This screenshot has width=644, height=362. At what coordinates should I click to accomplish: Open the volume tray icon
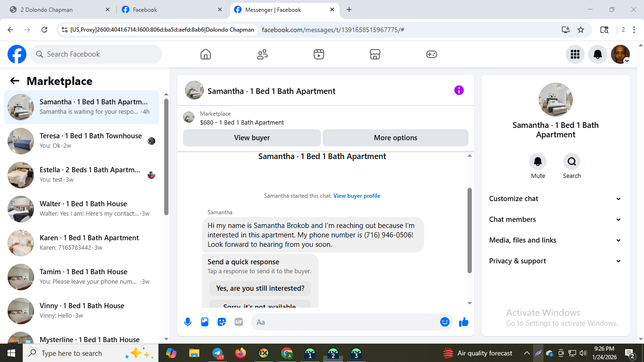click(x=583, y=353)
